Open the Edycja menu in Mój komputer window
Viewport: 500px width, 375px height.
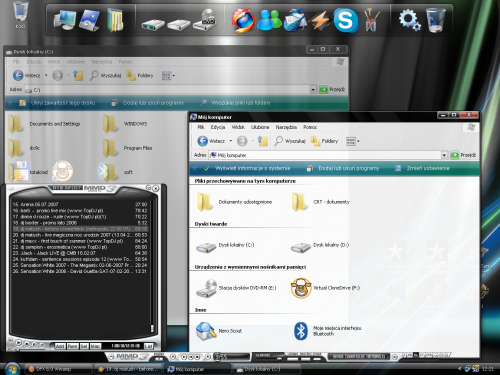click(x=218, y=127)
